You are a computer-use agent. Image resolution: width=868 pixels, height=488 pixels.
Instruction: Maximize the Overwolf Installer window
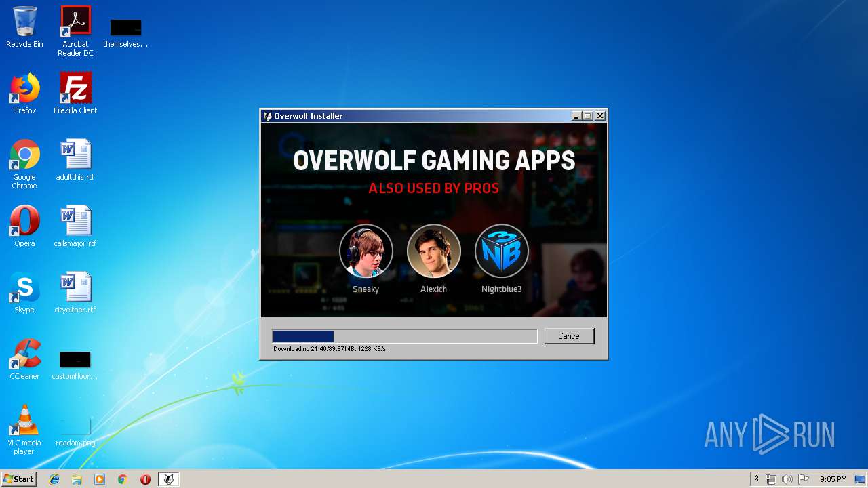click(x=588, y=116)
